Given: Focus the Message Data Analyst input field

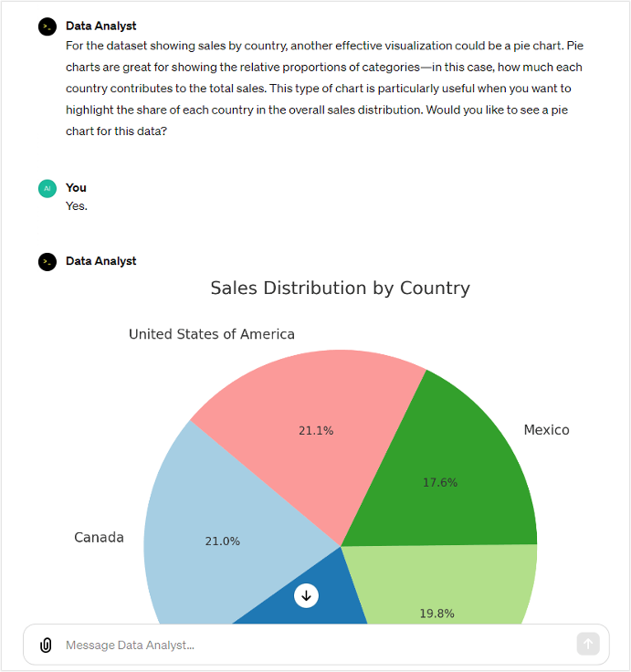Looking at the screenshot, I should 310,646.
